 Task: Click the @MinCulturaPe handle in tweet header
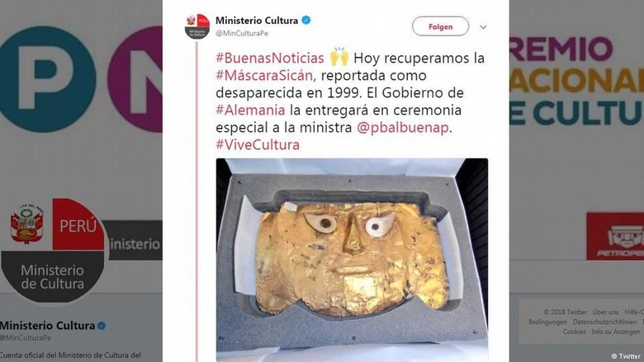pyautogui.click(x=242, y=33)
